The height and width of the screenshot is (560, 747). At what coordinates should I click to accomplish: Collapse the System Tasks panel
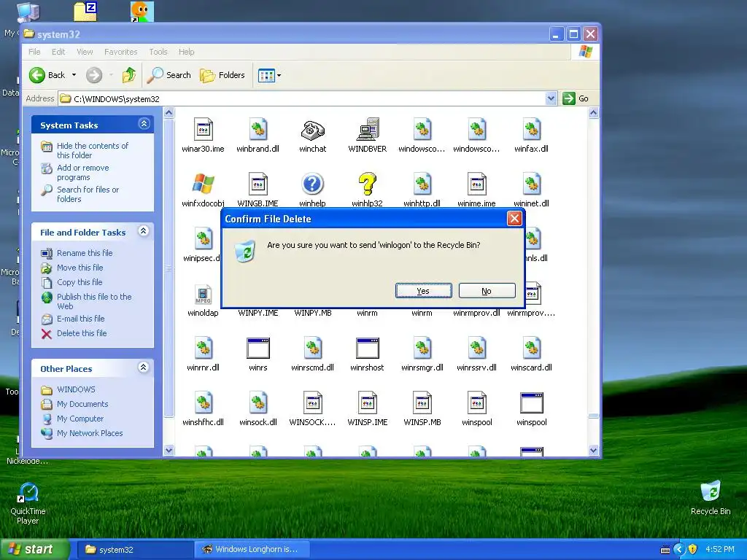(144, 124)
